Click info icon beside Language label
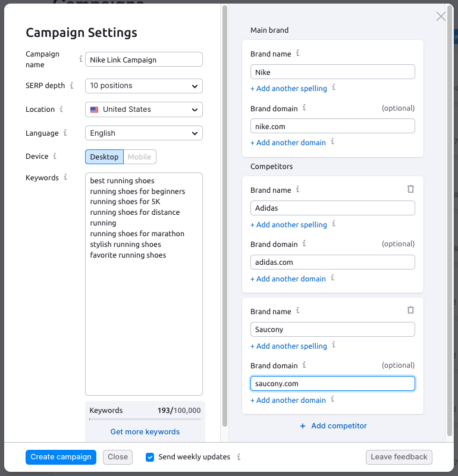Image resolution: width=458 pixels, height=476 pixels. point(65,133)
